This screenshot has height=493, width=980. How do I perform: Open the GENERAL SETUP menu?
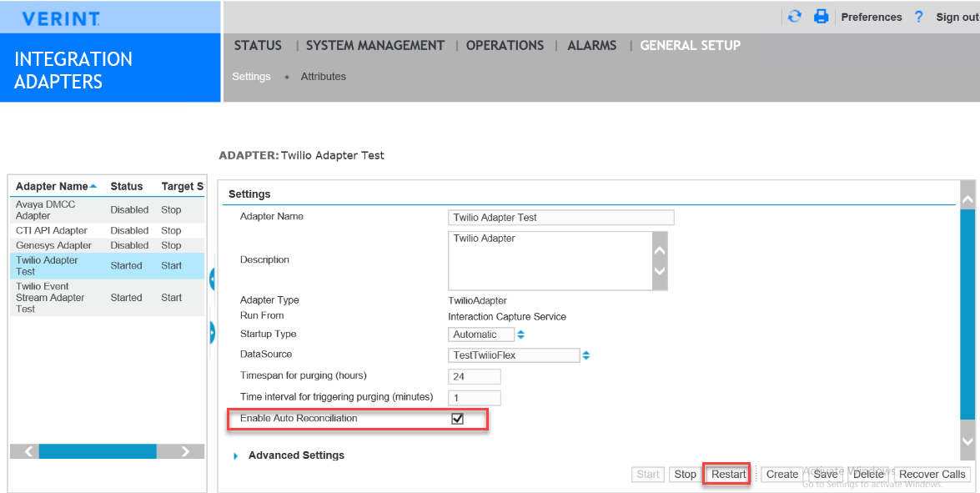[x=690, y=46]
